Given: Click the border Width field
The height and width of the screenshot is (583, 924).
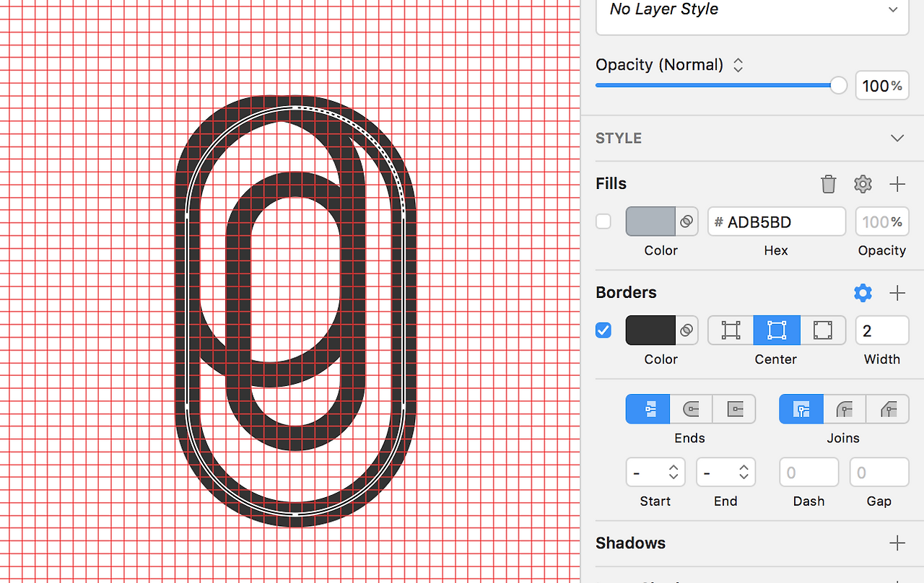Looking at the screenshot, I should click(x=882, y=330).
